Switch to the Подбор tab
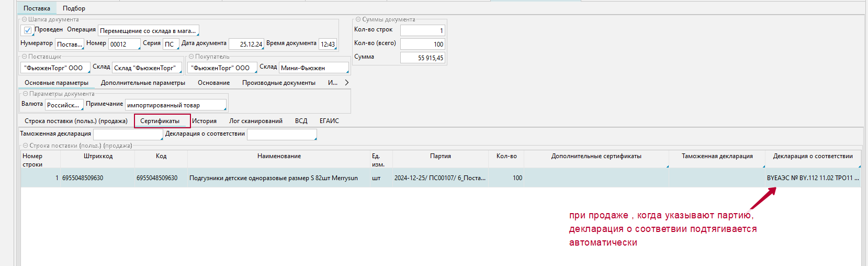Image resolution: width=868 pixels, height=266 pixels. [x=74, y=8]
